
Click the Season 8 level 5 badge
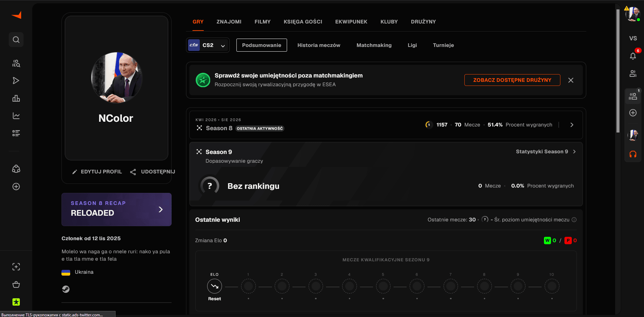pyautogui.click(x=429, y=125)
